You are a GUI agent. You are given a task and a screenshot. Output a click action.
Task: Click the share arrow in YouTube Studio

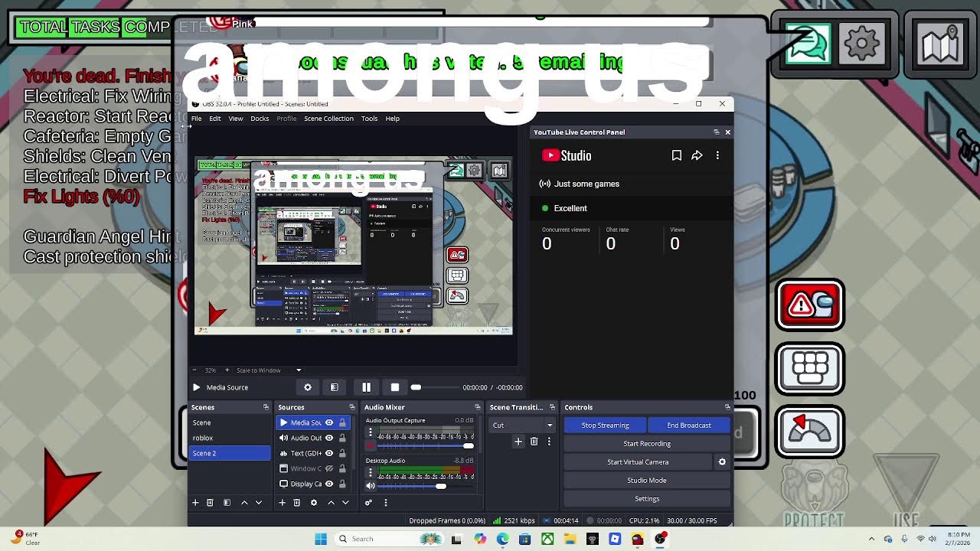pos(697,155)
